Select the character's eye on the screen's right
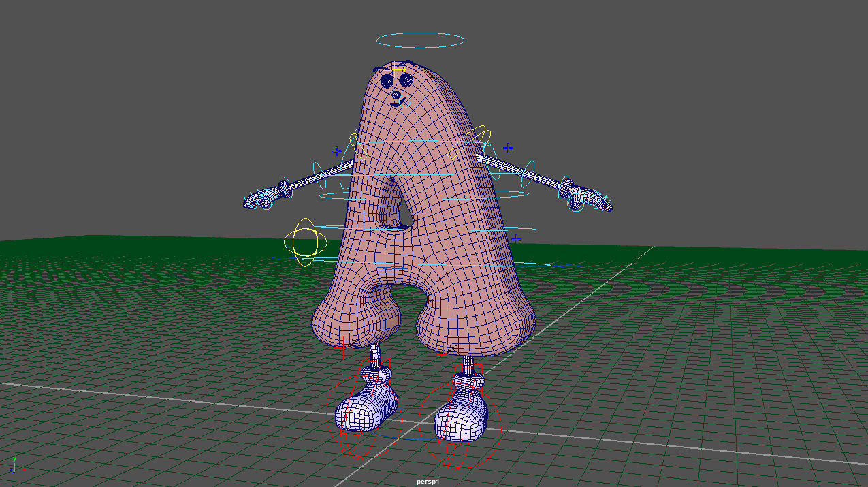The image size is (868, 487). click(406, 80)
